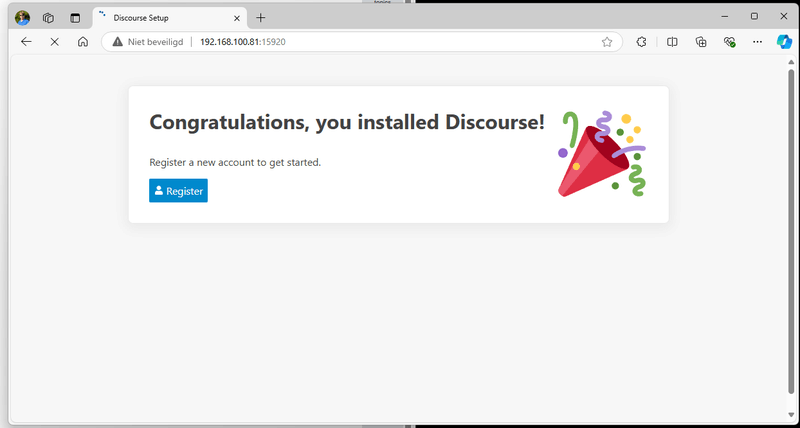
Task: Go back with the back arrow
Action: click(x=26, y=42)
